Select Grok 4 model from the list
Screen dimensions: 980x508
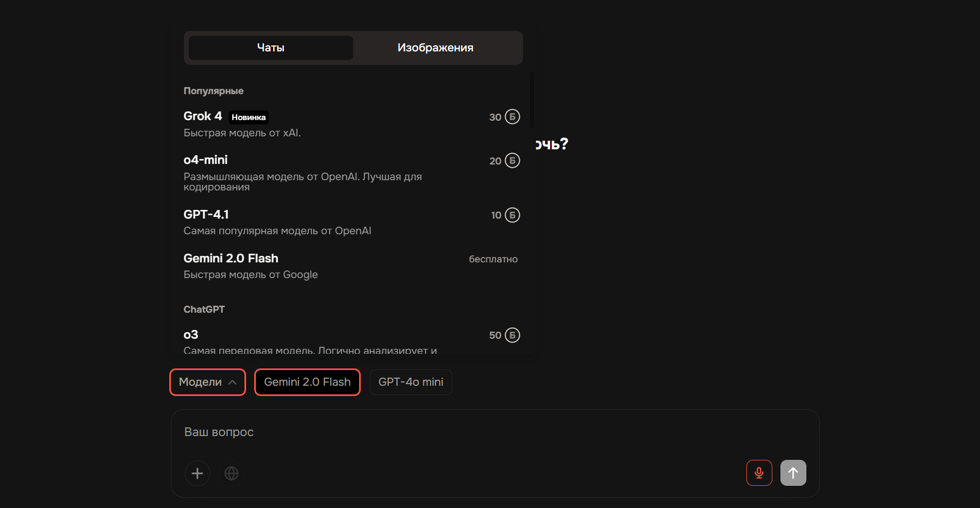point(352,124)
